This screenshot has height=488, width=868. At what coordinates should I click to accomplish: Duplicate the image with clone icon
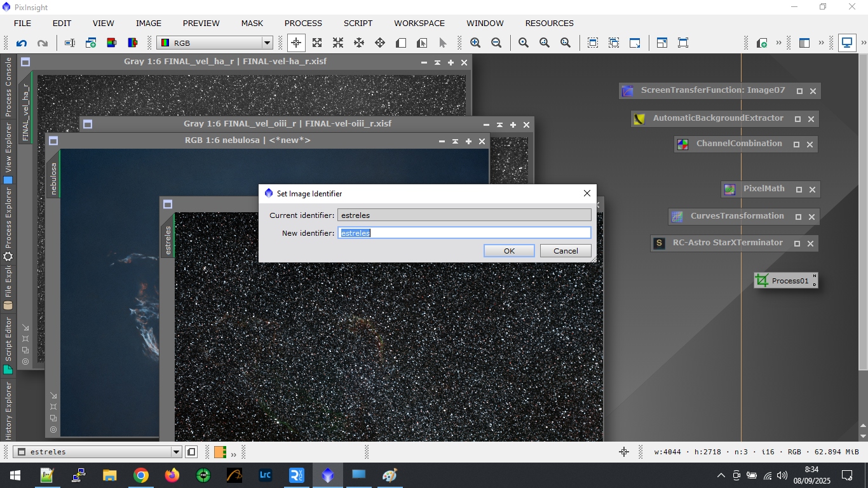(91, 43)
